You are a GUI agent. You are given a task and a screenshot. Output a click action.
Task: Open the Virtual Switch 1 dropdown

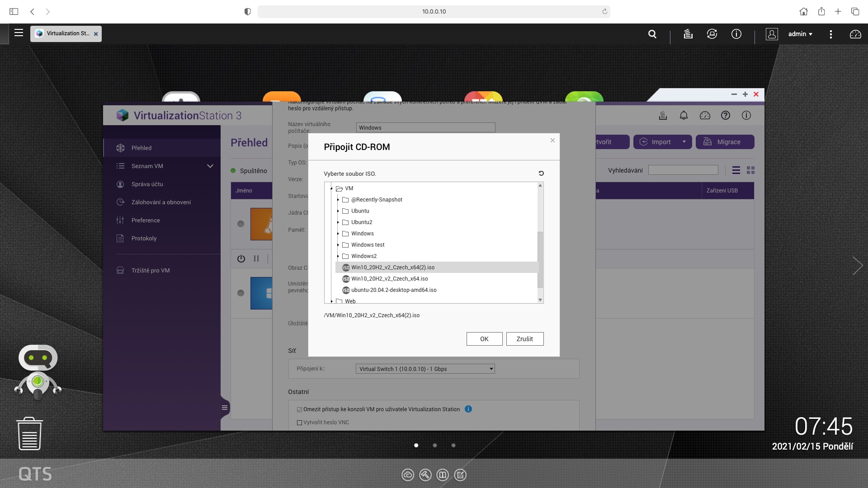(x=425, y=369)
